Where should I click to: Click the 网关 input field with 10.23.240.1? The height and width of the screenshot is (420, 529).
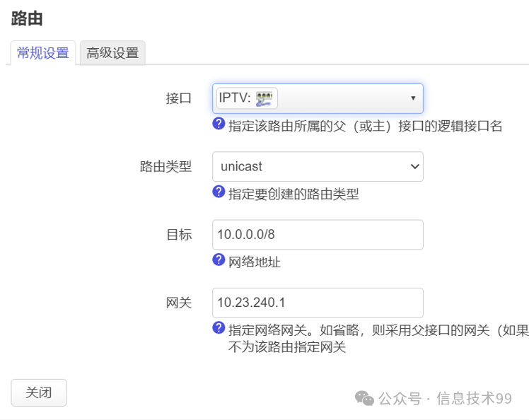tap(318, 303)
